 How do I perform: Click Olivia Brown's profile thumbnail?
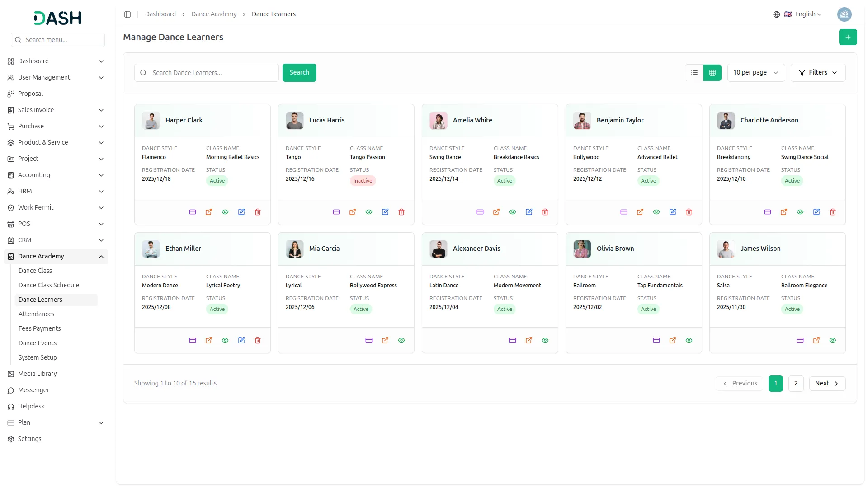point(582,249)
